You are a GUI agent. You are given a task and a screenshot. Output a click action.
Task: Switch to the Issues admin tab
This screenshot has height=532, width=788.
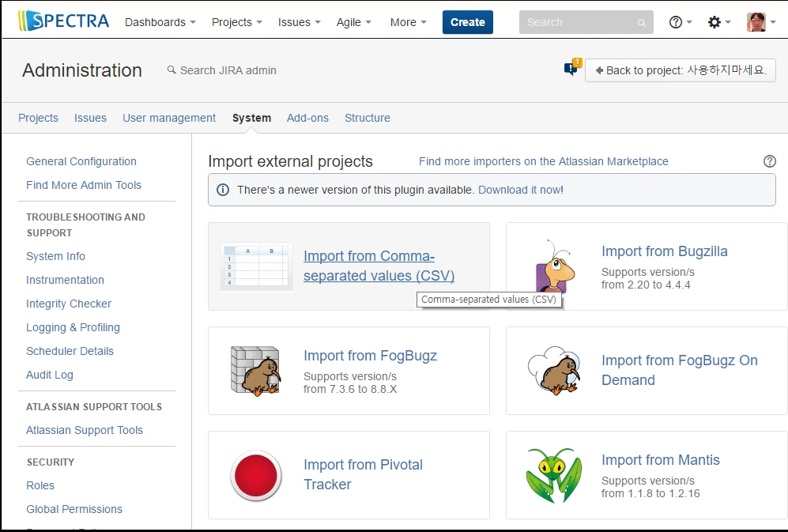tap(90, 118)
